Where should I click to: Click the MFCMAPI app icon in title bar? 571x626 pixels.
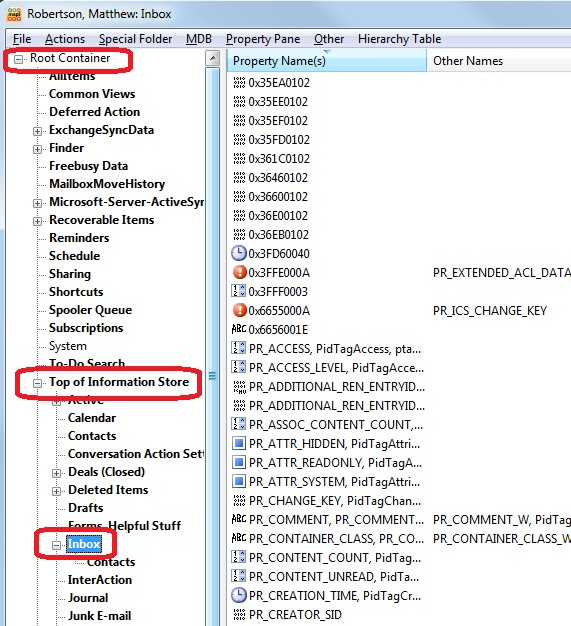tap(14, 14)
